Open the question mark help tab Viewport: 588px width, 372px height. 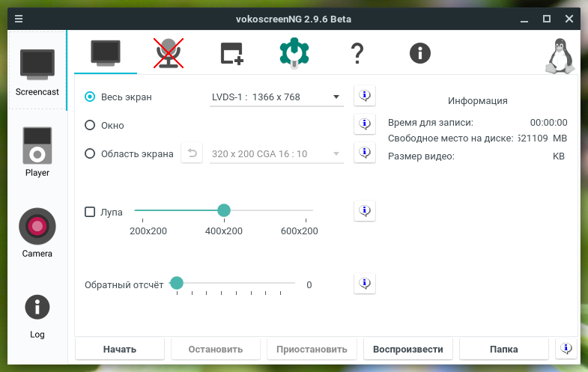(357, 53)
